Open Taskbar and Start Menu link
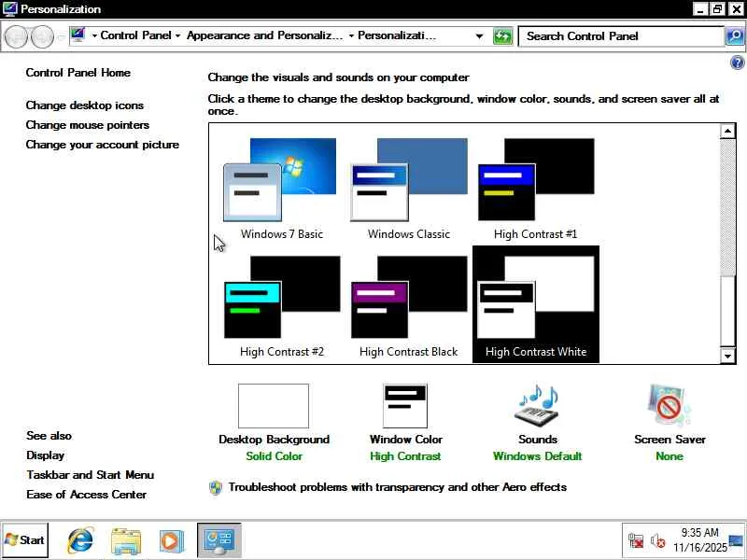The width and height of the screenshot is (747, 560). coord(90,475)
